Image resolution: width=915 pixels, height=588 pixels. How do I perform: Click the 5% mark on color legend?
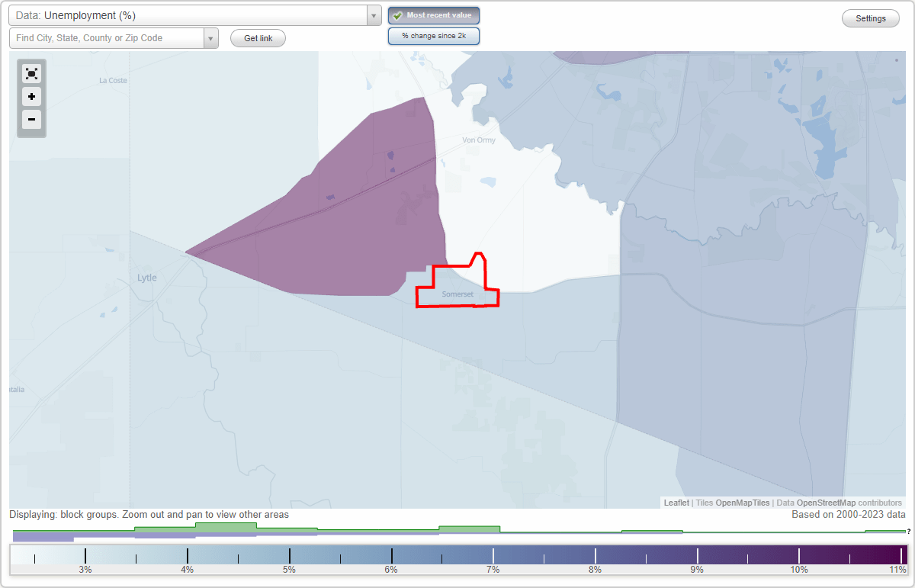pyautogui.click(x=290, y=569)
